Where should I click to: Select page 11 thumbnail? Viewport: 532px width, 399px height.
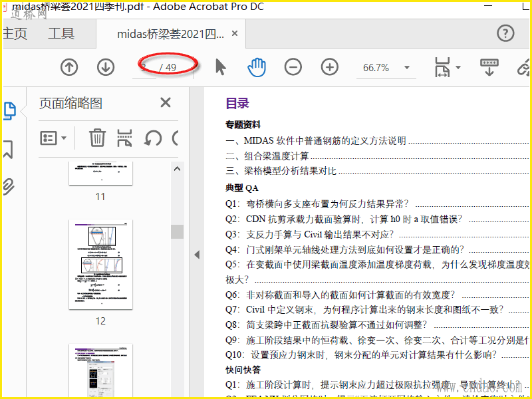click(100, 173)
